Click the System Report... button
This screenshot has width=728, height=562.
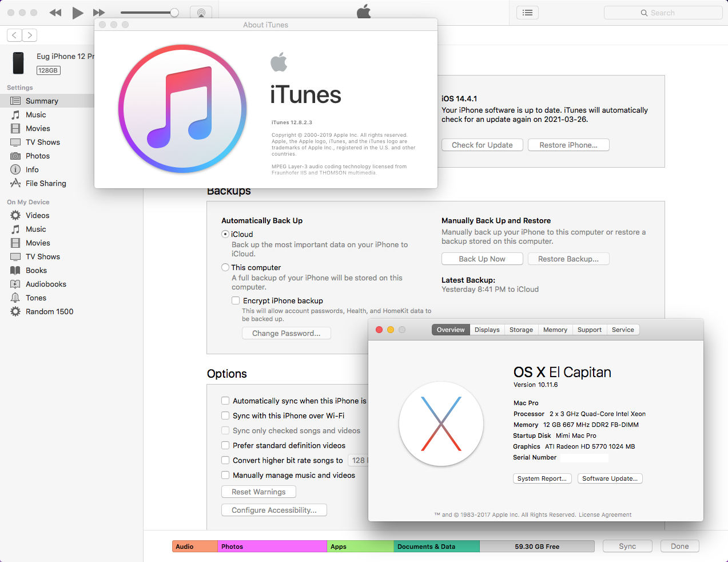pyautogui.click(x=542, y=478)
